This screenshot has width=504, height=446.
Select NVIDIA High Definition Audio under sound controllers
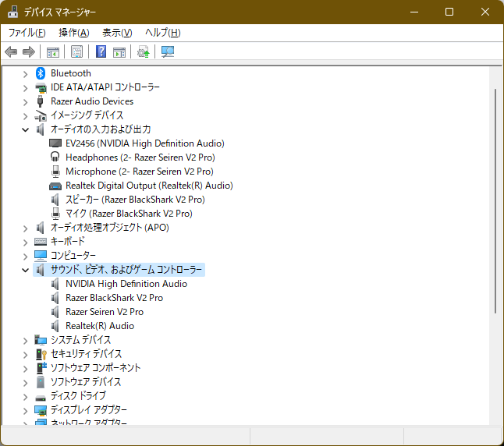pyautogui.click(x=126, y=284)
